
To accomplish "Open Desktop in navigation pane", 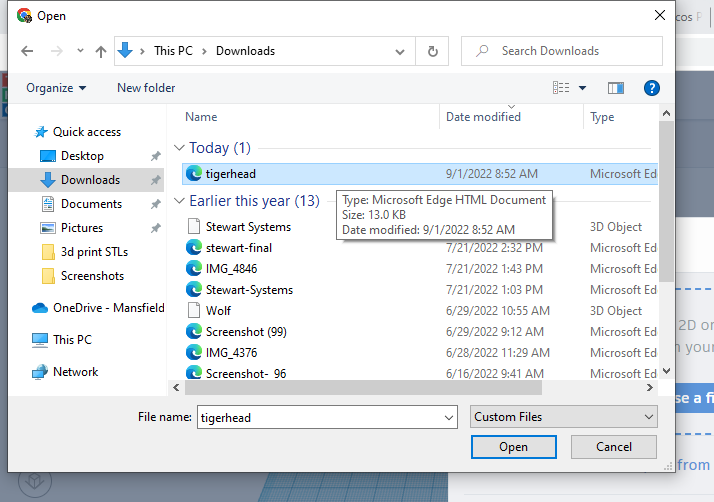I will click(82, 156).
